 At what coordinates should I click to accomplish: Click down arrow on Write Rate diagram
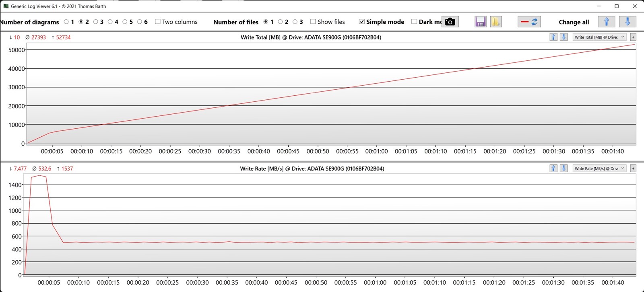[563, 168]
